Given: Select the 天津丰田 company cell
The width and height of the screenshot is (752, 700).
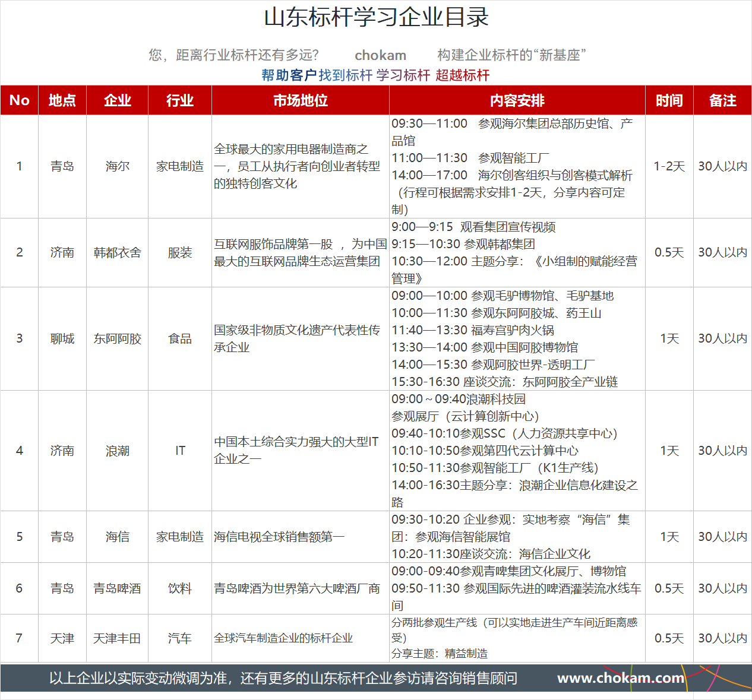Looking at the screenshot, I should [117, 638].
